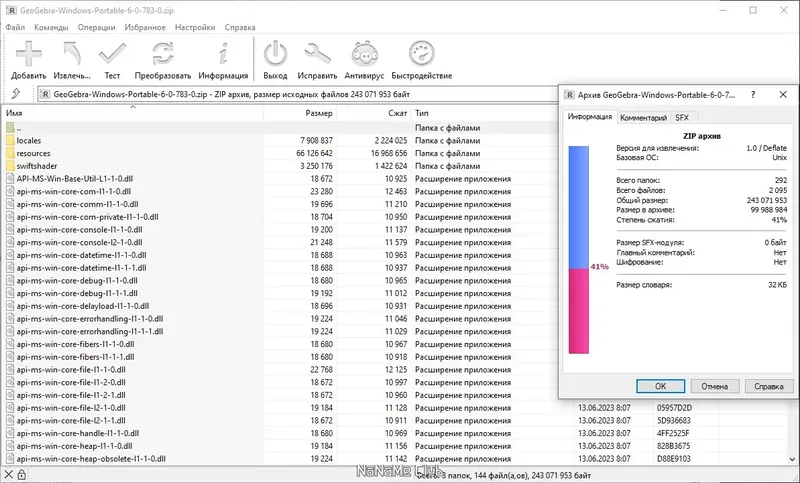Select api-ms-win-core-debug-l1-1-0.dll row

tap(281, 281)
